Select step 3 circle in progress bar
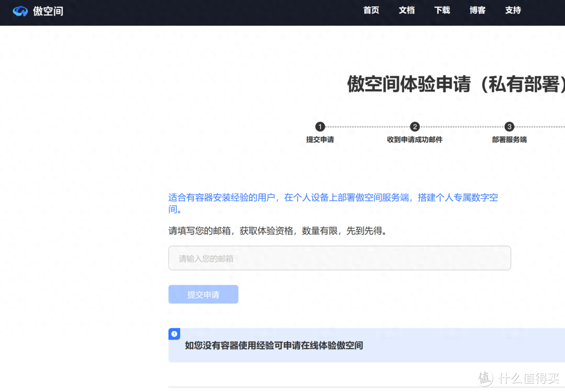The width and height of the screenshot is (565, 392). tap(509, 127)
